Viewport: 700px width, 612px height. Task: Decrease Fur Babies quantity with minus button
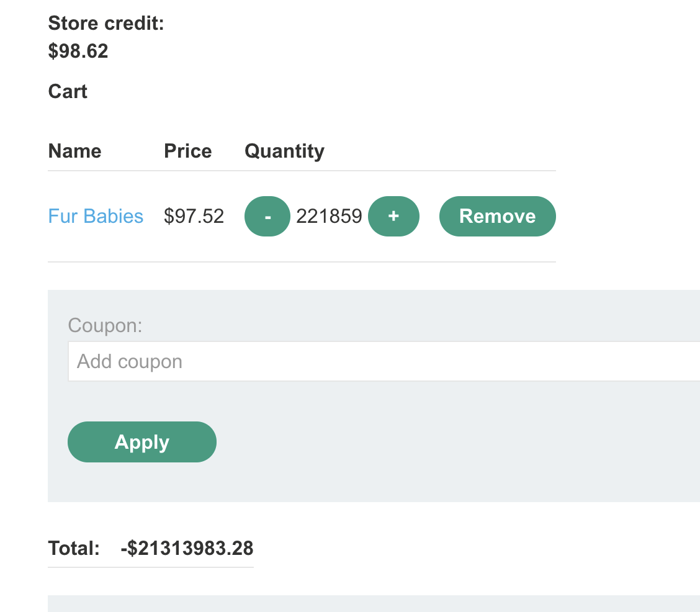click(x=267, y=216)
